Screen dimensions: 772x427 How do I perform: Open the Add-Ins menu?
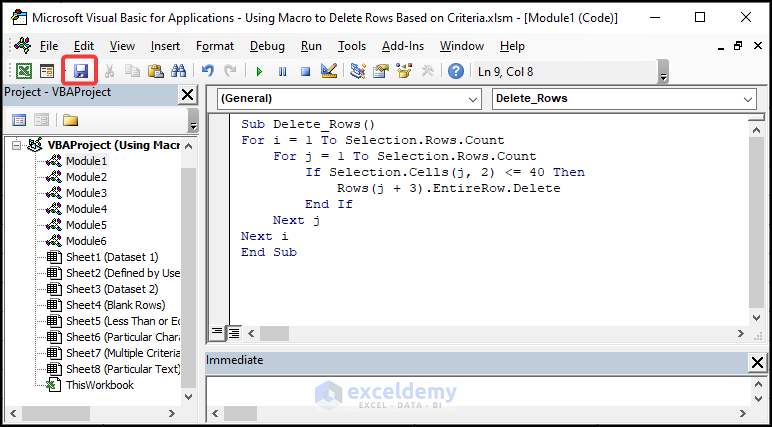click(x=403, y=46)
